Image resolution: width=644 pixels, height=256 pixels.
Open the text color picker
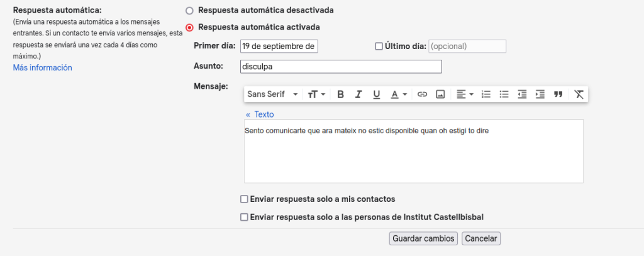point(398,94)
